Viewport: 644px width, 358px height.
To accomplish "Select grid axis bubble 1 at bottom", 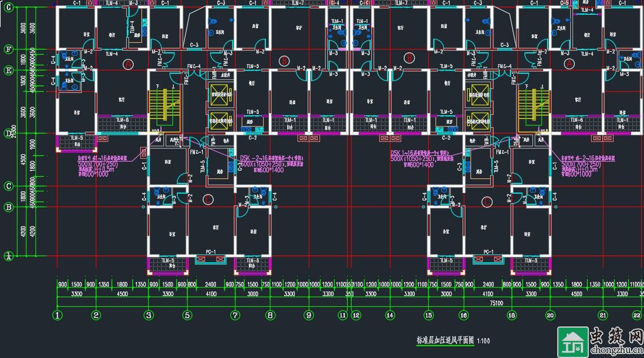I will coord(57,315).
